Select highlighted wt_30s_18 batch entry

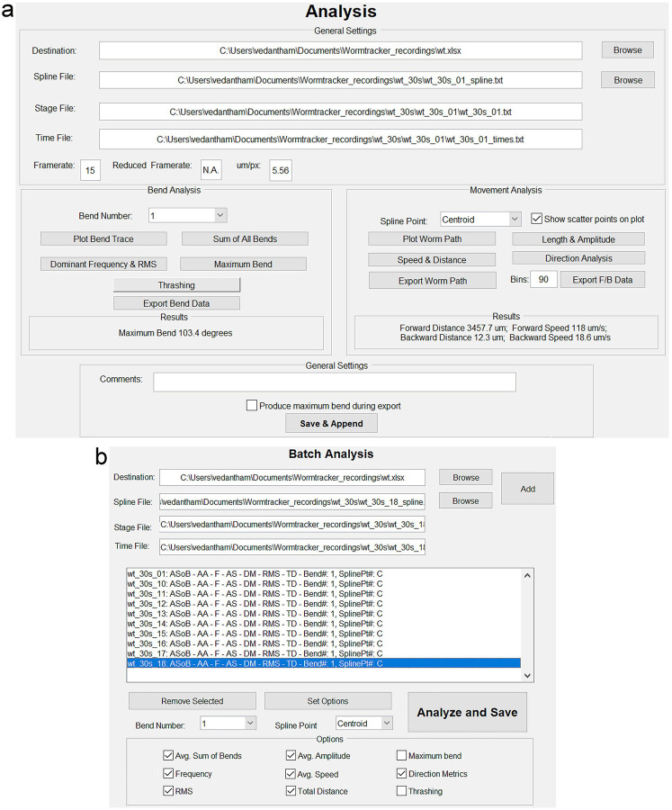point(324,663)
